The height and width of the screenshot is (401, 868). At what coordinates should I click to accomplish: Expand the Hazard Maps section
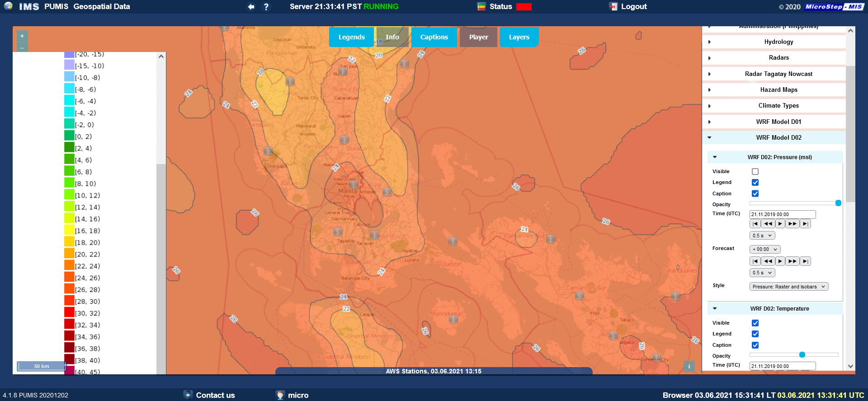[x=778, y=90]
